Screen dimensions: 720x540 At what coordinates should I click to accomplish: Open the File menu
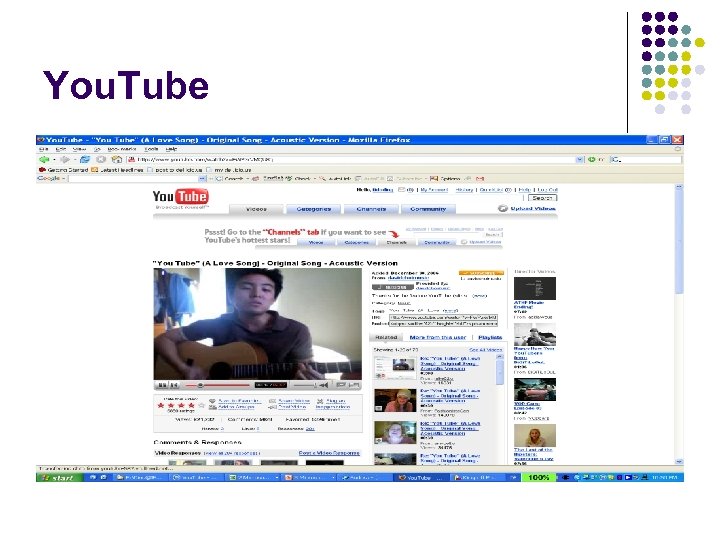point(43,149)
